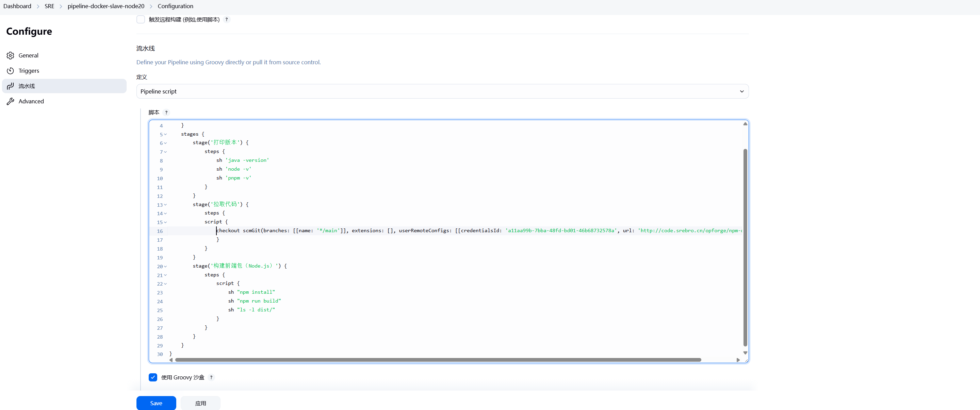Click the Triggers clock icon
This screenshot has height=410, width=980.
pos(10,71)
